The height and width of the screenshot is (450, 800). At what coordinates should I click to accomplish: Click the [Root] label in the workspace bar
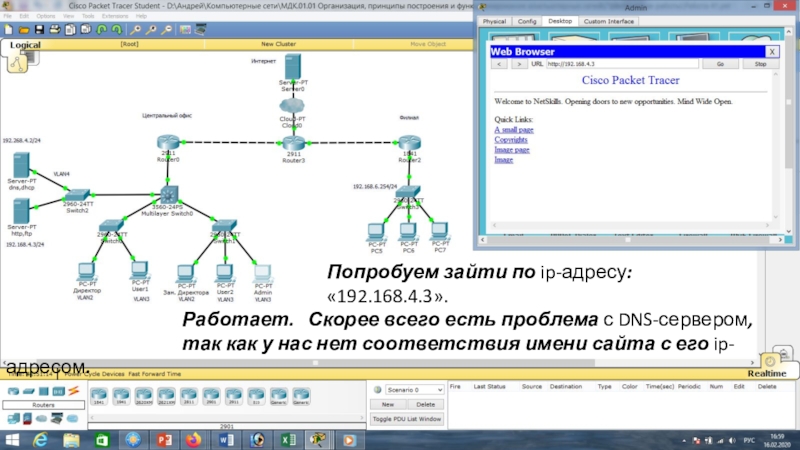point(129,44)
